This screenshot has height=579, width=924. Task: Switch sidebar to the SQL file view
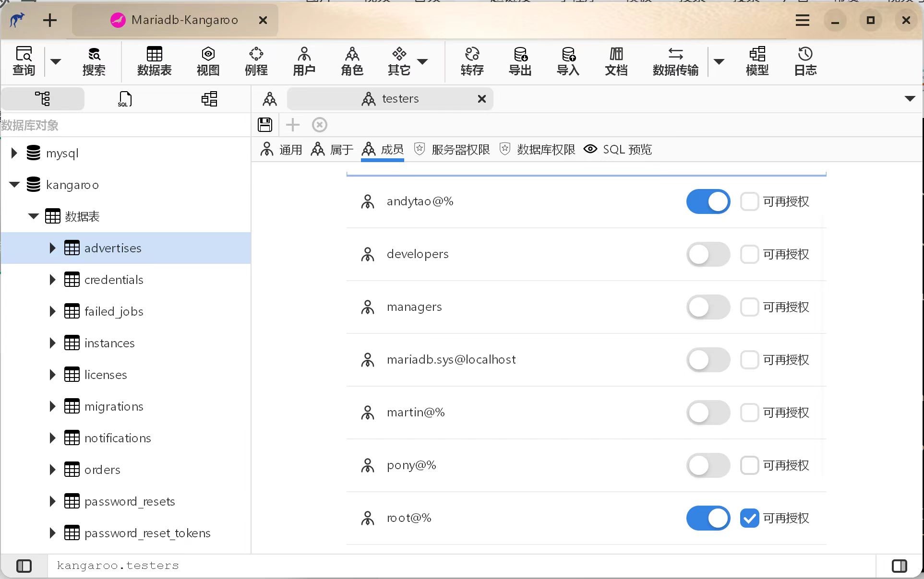pos(125,99)
